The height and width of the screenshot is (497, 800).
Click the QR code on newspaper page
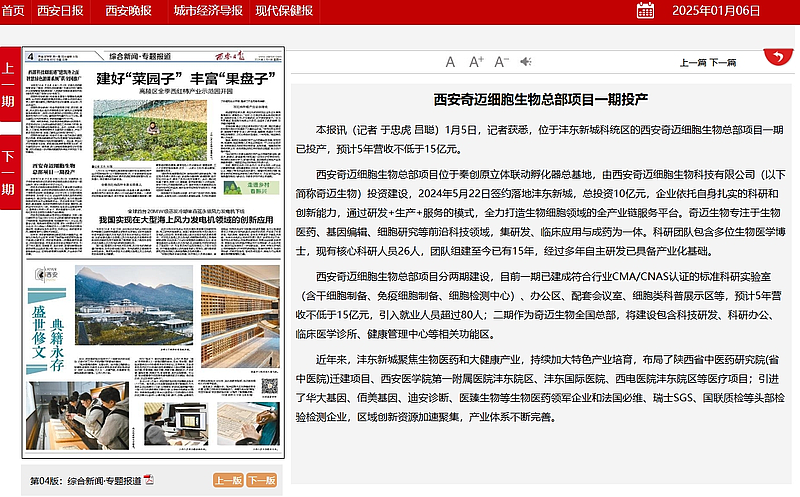[270, 386]
